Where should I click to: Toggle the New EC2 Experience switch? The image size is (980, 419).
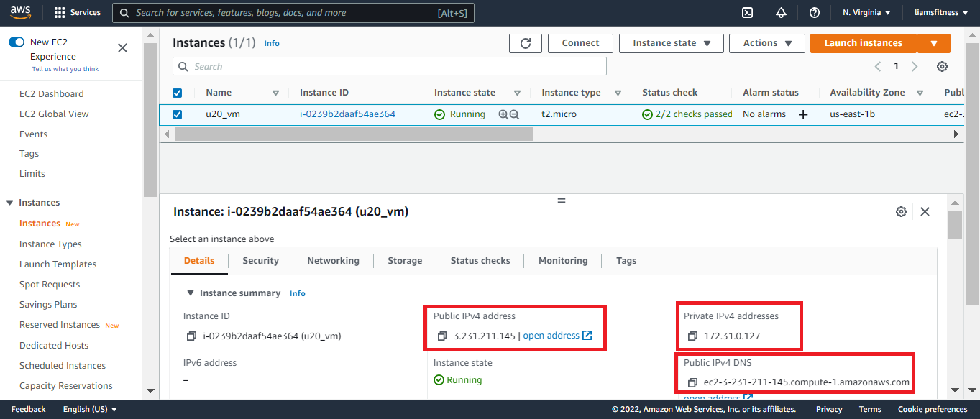tap(17, 42)
